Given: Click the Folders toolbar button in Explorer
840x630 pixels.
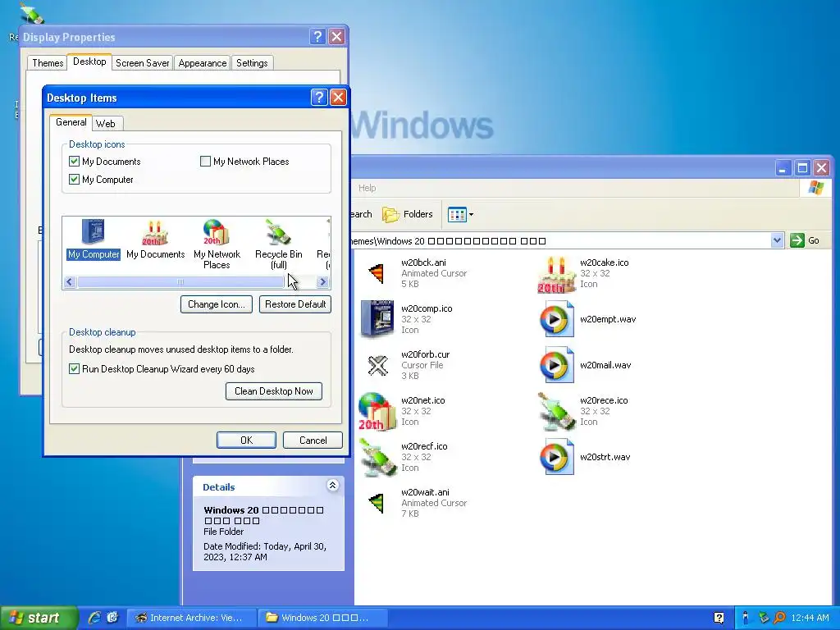Looking at the screenshot, I should click(x=408, y=214).
